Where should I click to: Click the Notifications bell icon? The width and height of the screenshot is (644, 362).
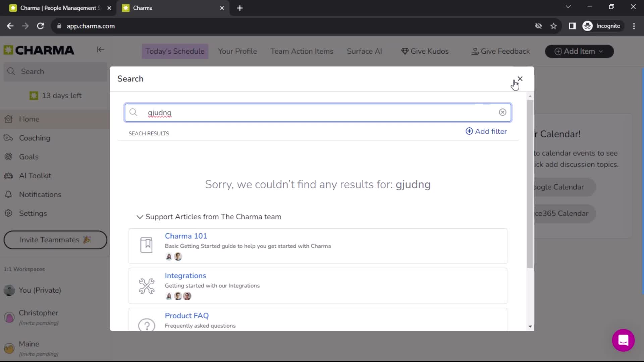8,194
